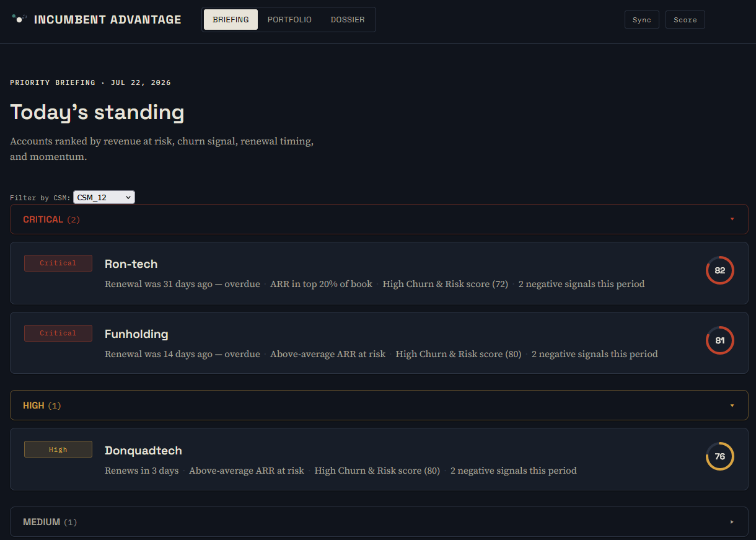The image size is (756, 540).
Task: Click 'High Churn & Risk score (72)'
Action: click(x=445, y=284)
